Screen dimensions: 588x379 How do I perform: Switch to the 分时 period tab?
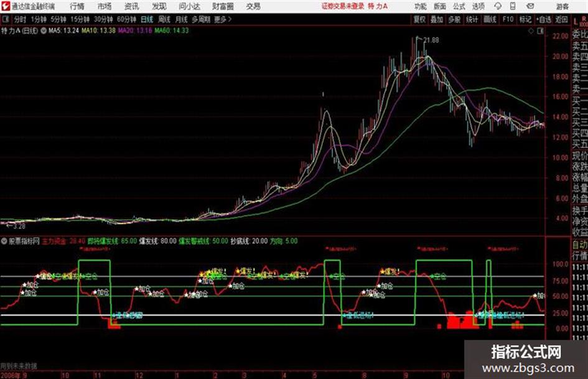click(21, 19)
